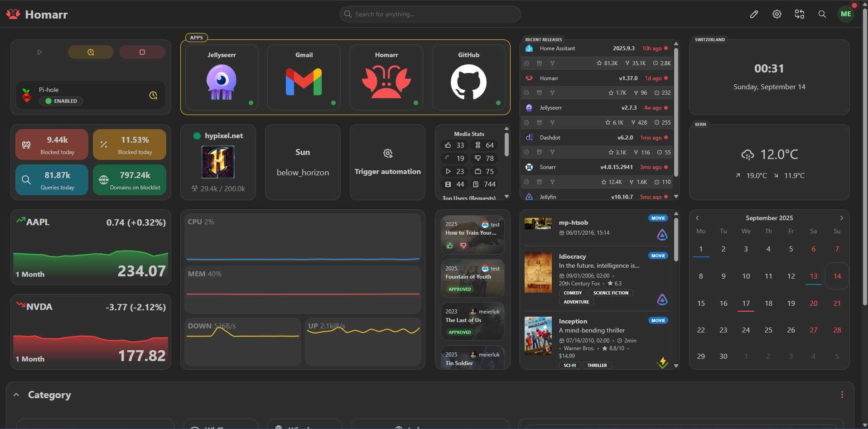Open the board switcher icon in top bar

799,14
